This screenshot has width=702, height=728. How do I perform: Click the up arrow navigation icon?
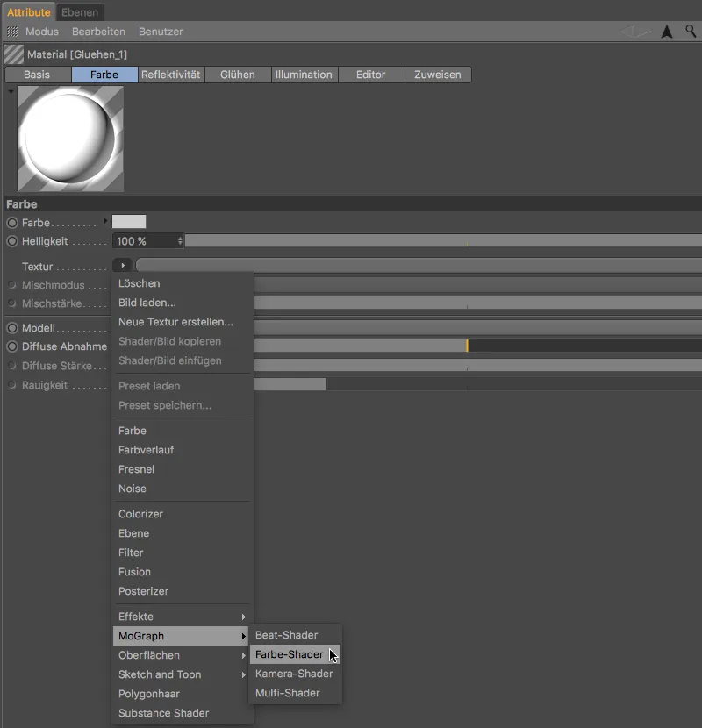tap(667, 32)
